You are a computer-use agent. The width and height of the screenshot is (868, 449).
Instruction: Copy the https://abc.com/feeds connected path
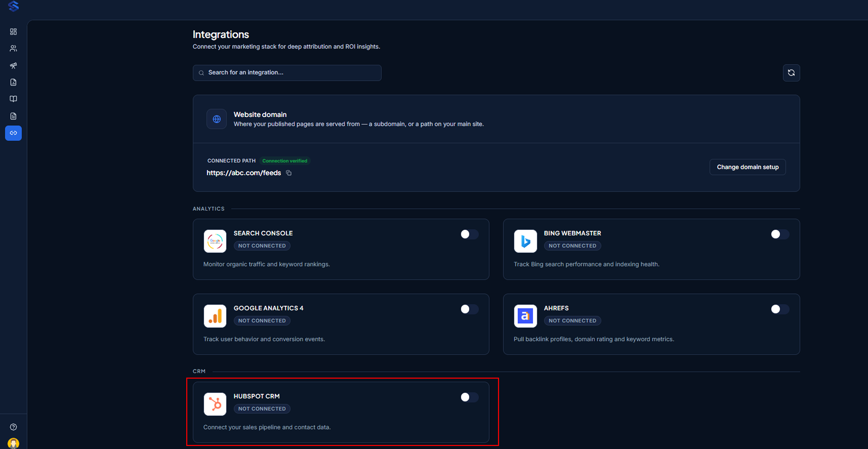(289, 173)
